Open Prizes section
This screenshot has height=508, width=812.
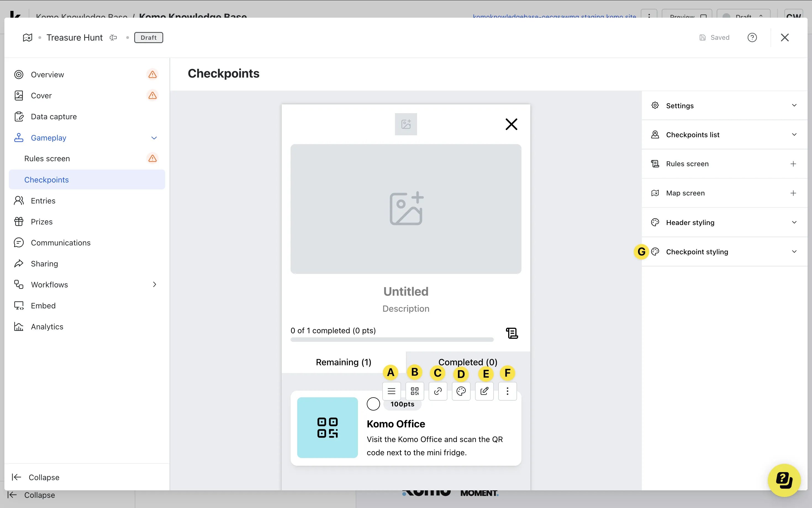87,222
